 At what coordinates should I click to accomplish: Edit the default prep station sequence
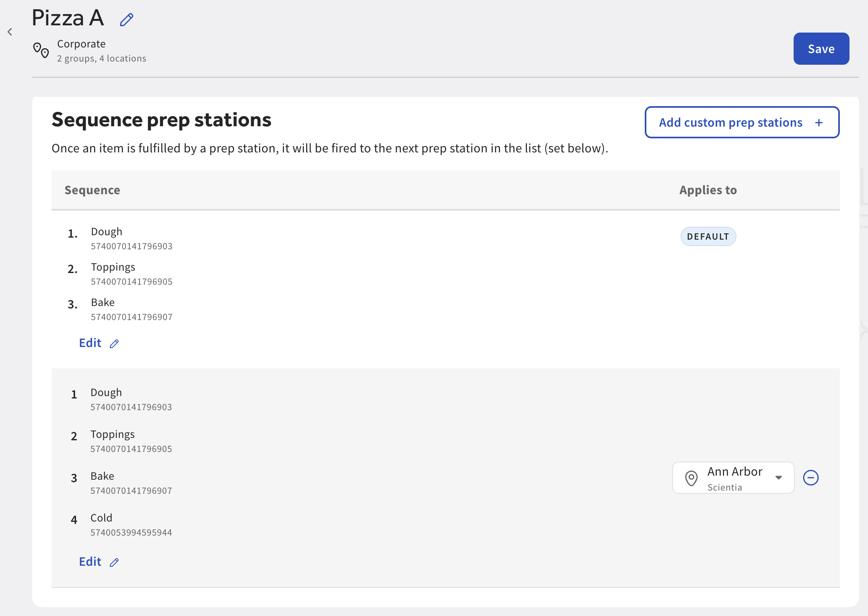click(x=99, y=343)
